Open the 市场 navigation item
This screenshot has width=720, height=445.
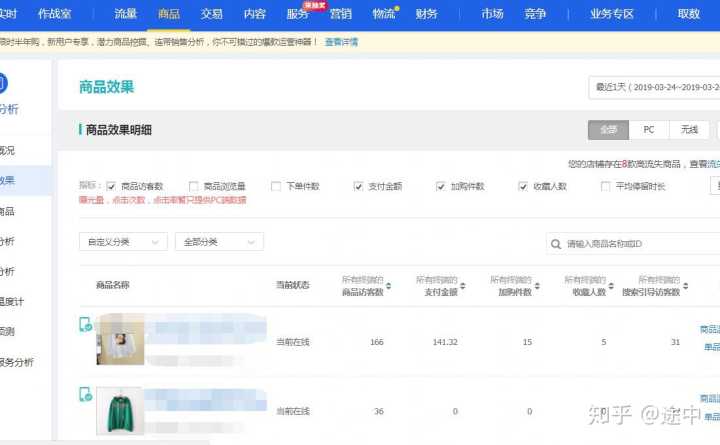pyautogui.click(x=492, y=14)
